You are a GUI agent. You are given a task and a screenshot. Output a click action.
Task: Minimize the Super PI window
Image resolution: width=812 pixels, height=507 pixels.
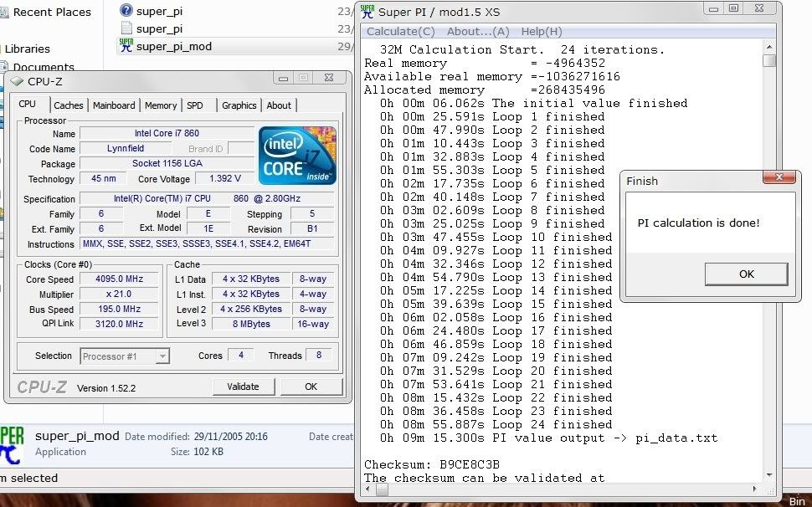(x=713, y=9)
